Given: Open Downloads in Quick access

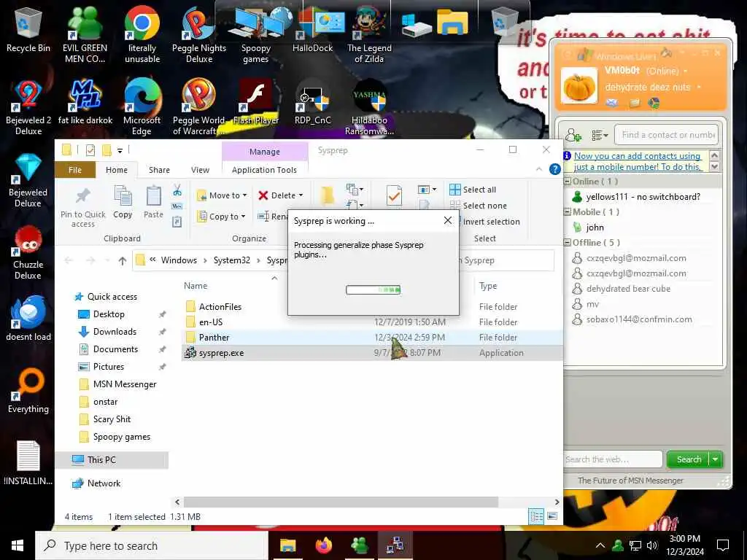Looking at the screenshot, I should pyautogui.click(x=115, y=332).
